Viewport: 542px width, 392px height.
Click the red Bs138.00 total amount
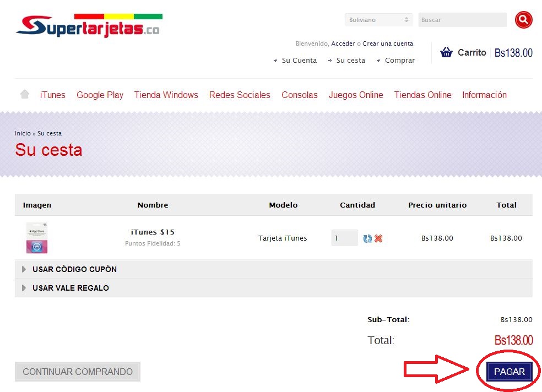pos(513,340)
